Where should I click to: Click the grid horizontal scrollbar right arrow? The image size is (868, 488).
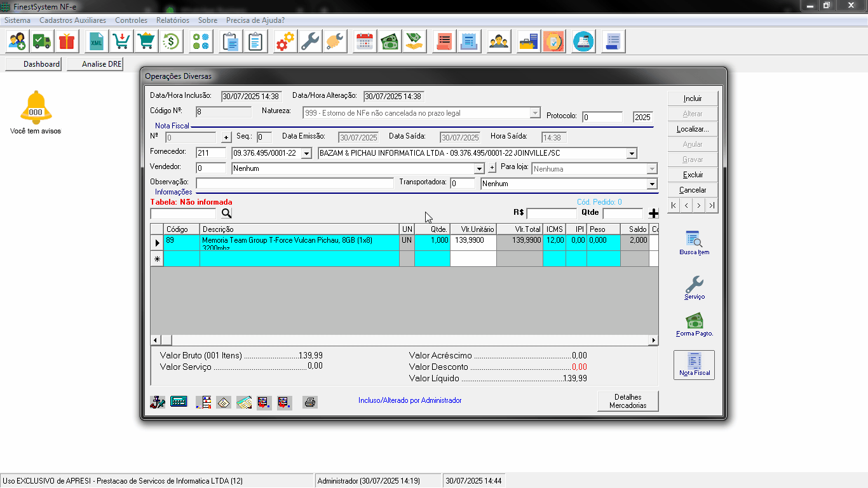pyautogui.click(x=653, y=341)
